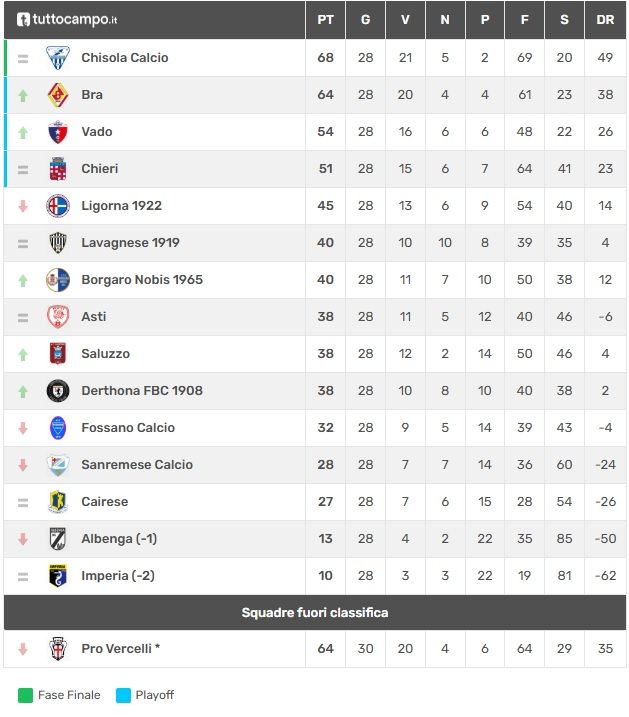Click the Sanremese Calcio team badge
Image resolution: width=629 pixels, height=717 pixels.
(x=58, y=465)
